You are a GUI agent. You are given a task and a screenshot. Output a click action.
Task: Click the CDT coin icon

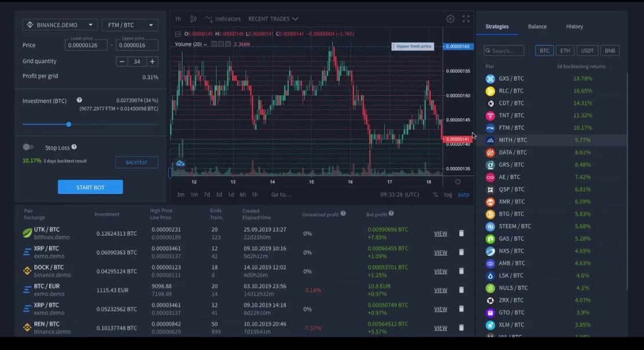point(490,103)
